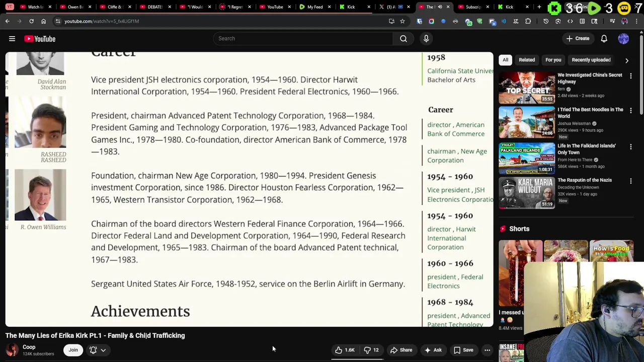644x362 pixels.
Task: Click the Join channel button
Action: (x=73, y=350)
